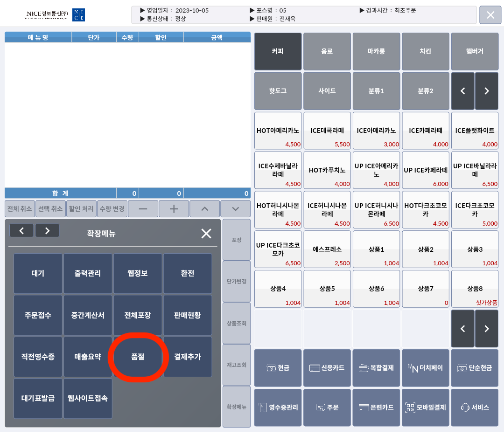Click the 현금 cash payment icon button

278,368
